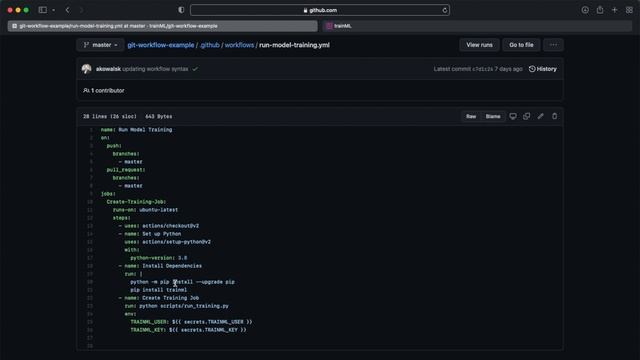Click code line 'python-version: 3.8'
This screenshot has width=640, height=360.
pos(158,258)
